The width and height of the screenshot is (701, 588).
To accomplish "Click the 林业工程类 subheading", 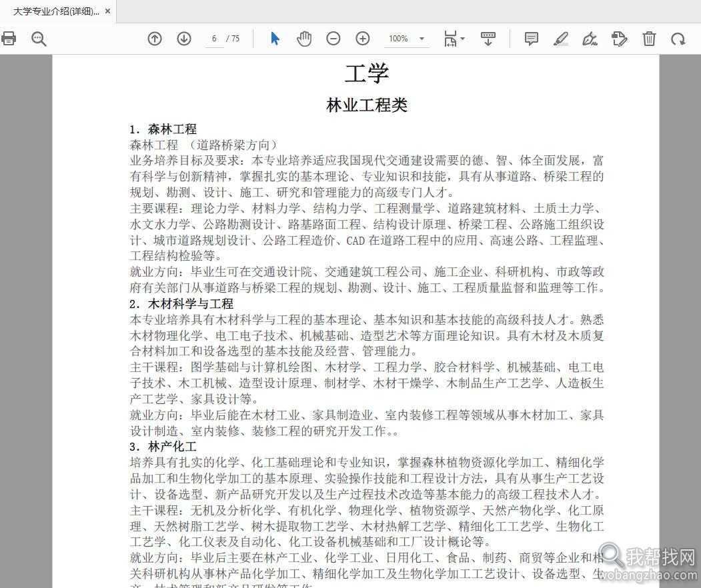I will pyautogui.click(x=367, y=105).
